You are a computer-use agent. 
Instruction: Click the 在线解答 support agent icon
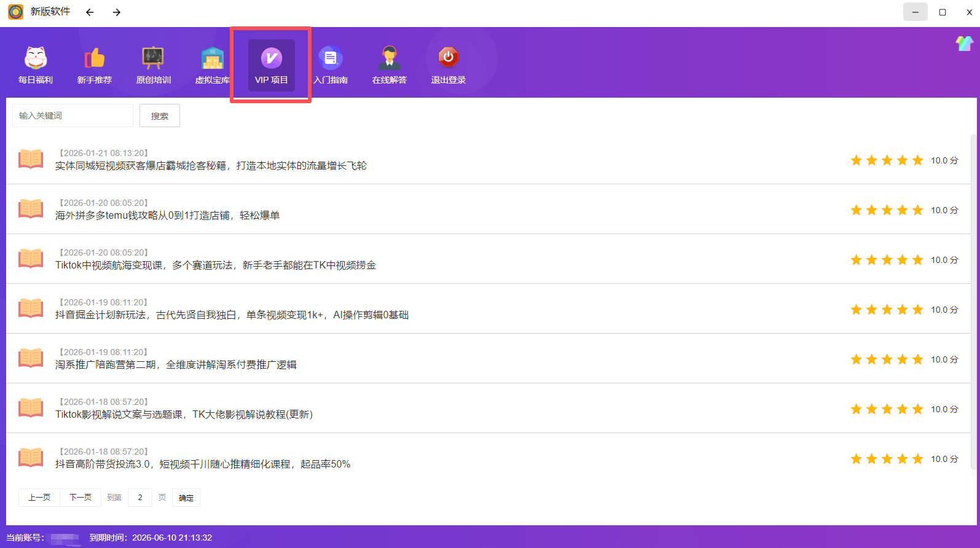click(390, 58)
